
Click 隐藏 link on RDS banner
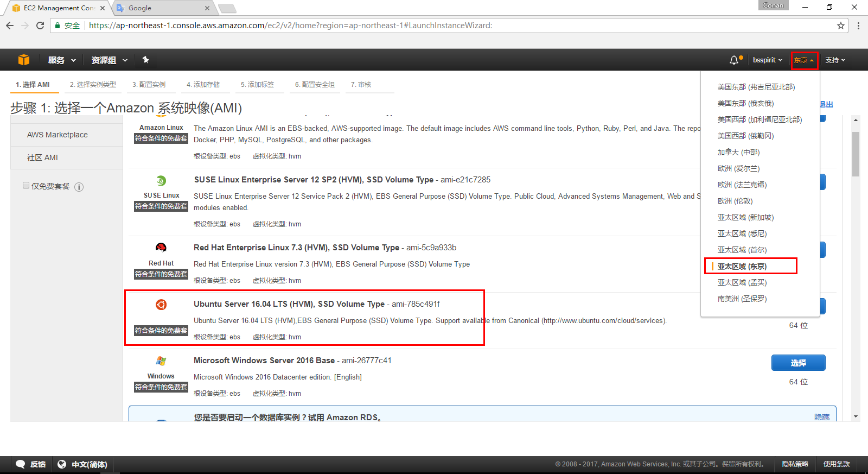pyautogui.click(x=822, y=417)
